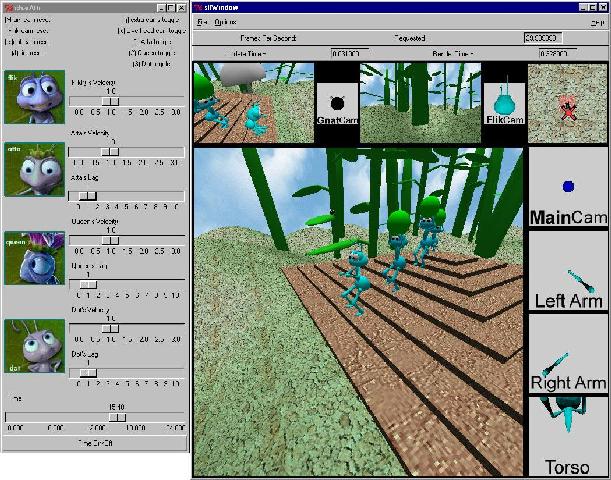Click the Atta's Lag slider handle
The image size is (611, 480).
pos(88,196)
